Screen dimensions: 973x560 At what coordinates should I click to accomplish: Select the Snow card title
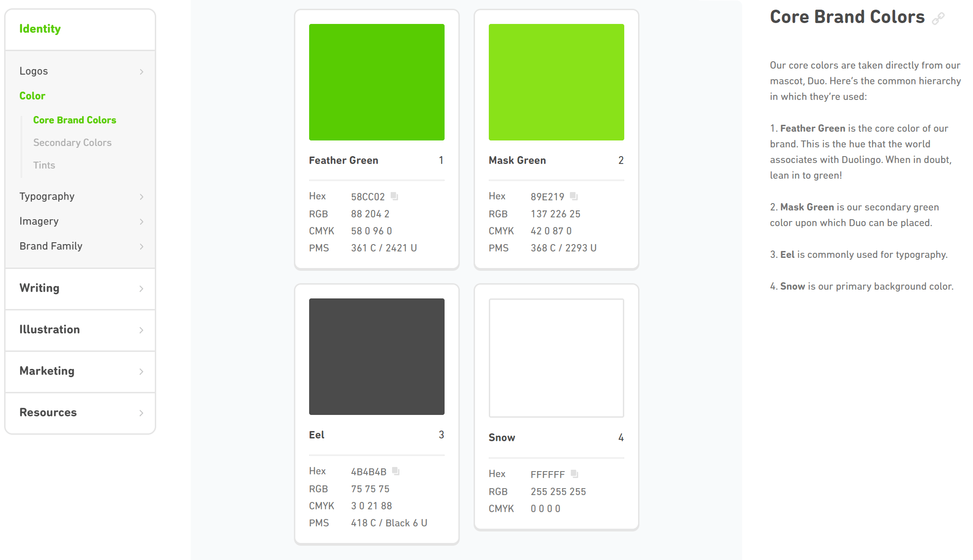click(x=502, y=437)
